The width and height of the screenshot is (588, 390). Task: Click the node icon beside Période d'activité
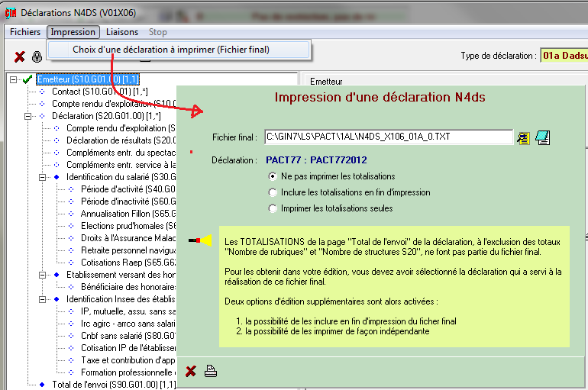[71, 189]
